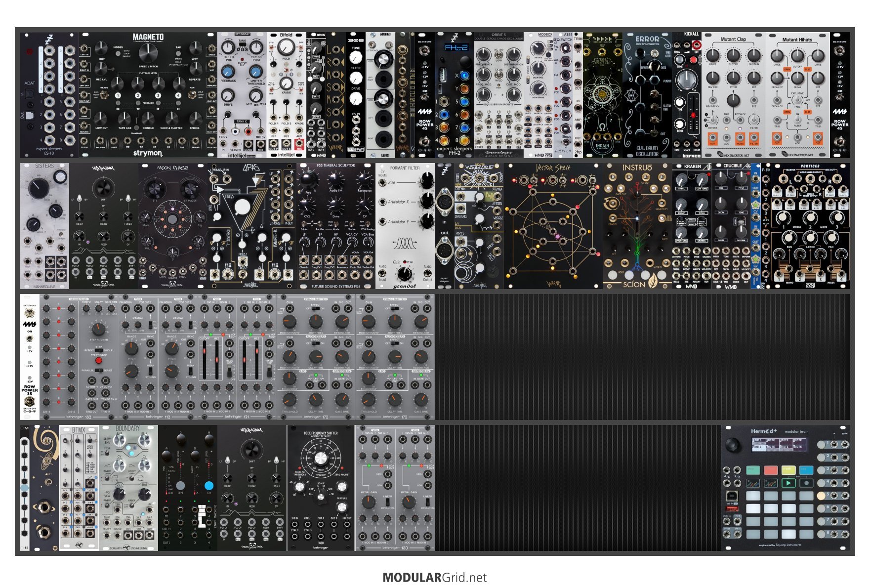The width and height of the screenshot is (870, 588).
Task: Select the Moon Phase module
Action: [173, 226]
